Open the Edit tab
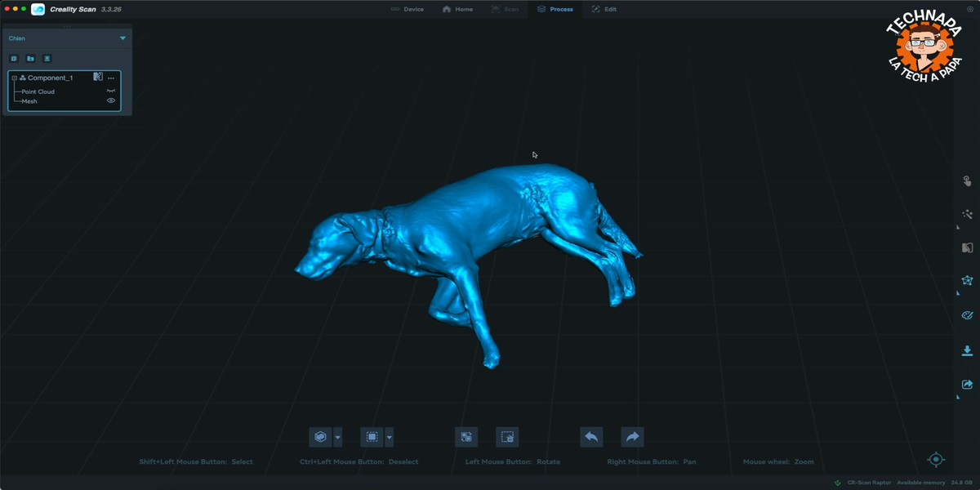Image resolution: width=980 pixels, height=490 pixels. click(x=604, y=9)
